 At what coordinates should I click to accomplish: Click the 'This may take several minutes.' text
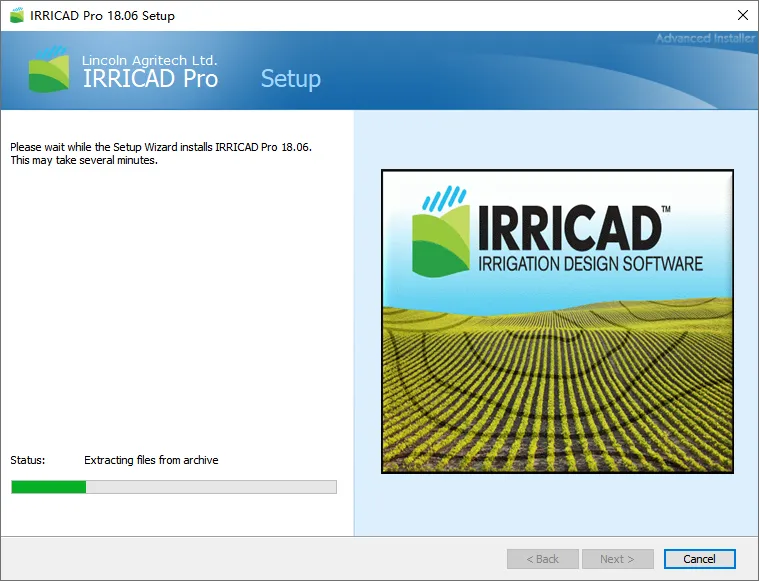click(84, 160)
